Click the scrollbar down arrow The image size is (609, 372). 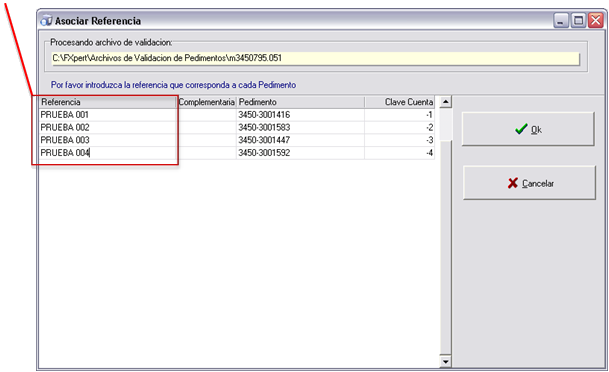click(x=445, y=362)
